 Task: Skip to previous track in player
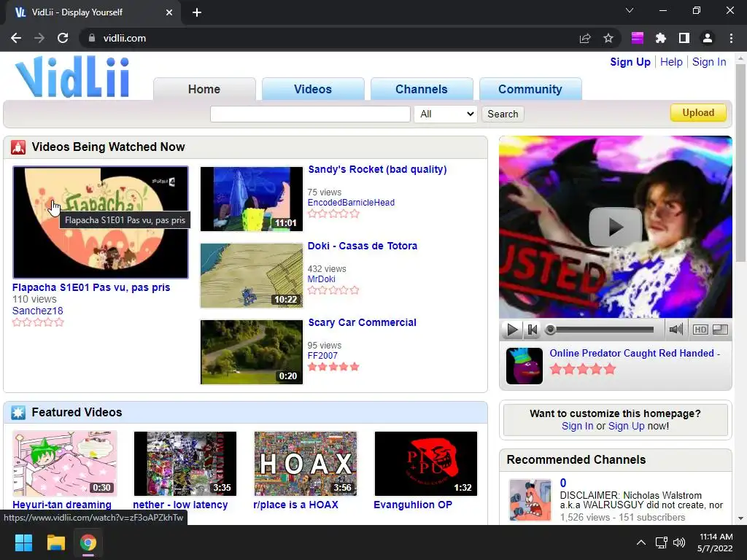532,330
